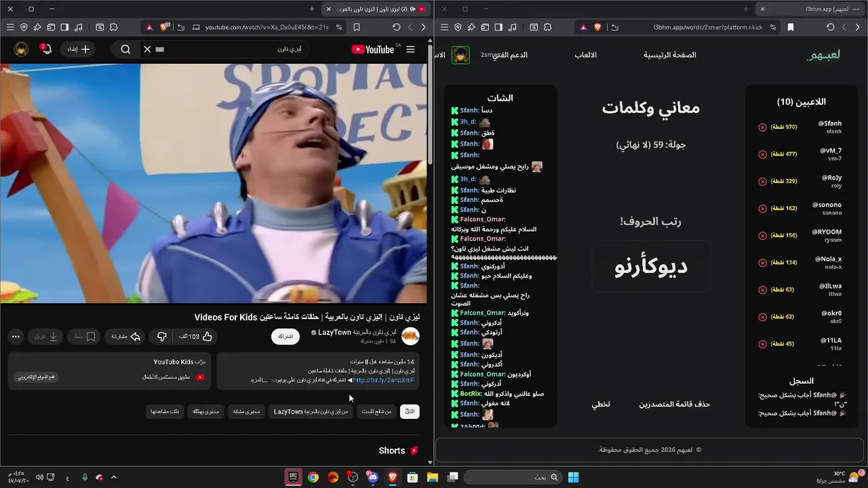Open Brave Rewards icon in YouTube window
The width and height of the screenshot is (868, 488).
(x=149, y=27)
